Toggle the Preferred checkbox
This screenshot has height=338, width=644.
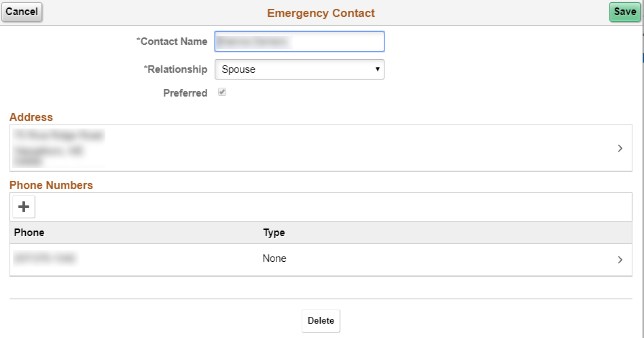click(x=221, y=92)
